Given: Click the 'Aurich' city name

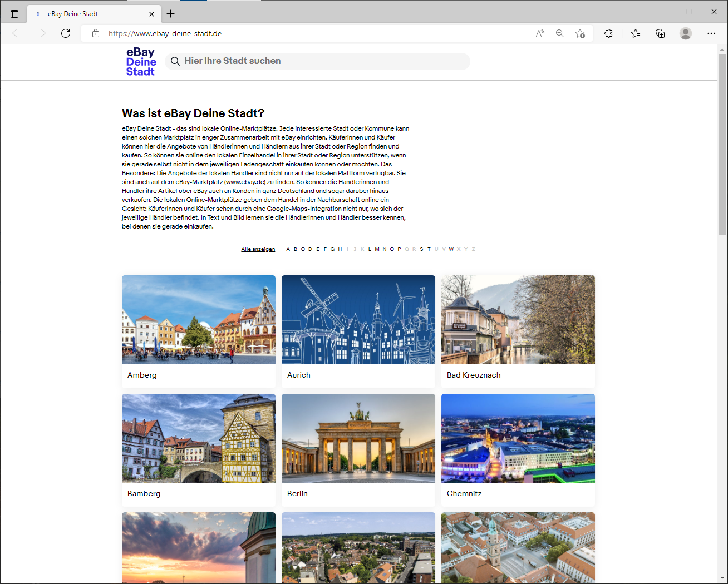Looking at the screenshot, I should (299, 375).
